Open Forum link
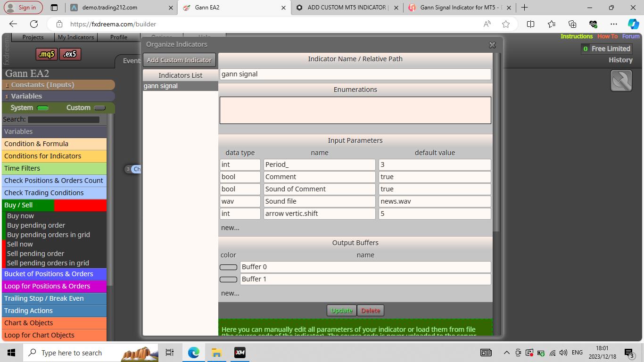The image size is (644, 362). [x=631, y=36]
